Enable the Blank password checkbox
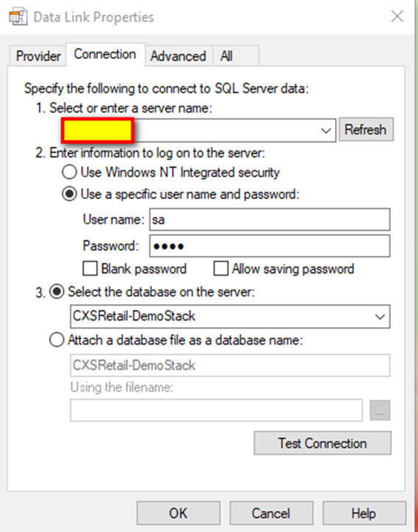The width and height of the screenshot is (418, 532). coord(90,269)
